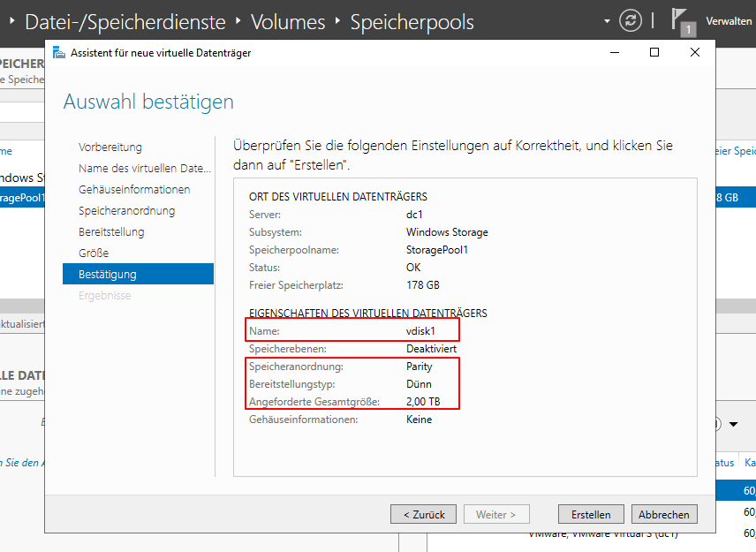Click the refresh icon in Server Manager header
The image size is (756, 552).
click(x=630, y=19)
